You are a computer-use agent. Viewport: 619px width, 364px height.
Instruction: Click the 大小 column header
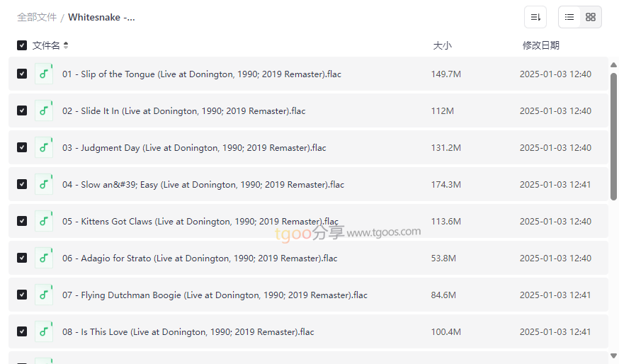[442, 45]
